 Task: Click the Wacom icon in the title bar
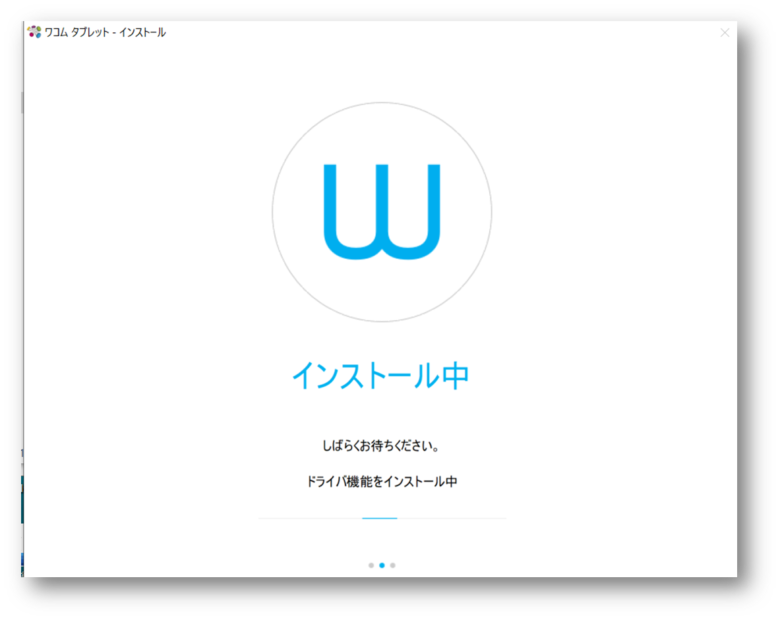click(x=34, y=32)
